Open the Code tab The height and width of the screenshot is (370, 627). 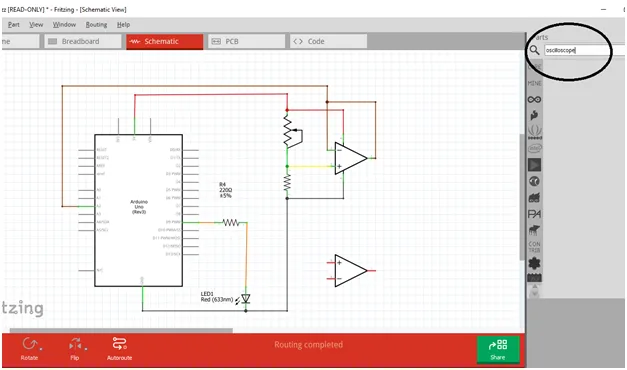[328, 41]
